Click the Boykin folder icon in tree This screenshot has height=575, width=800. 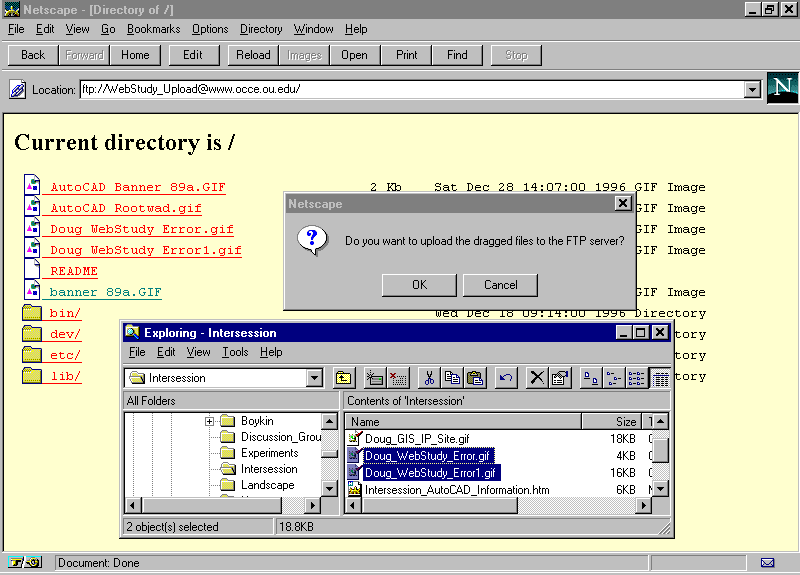[x=228, y=421]
